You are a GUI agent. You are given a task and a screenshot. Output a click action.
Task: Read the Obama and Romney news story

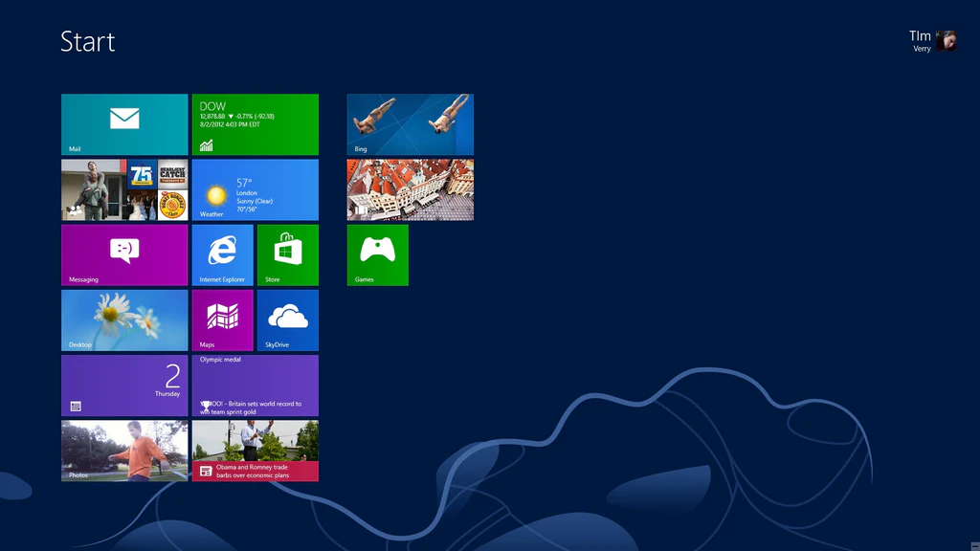(x=255, y=450)
